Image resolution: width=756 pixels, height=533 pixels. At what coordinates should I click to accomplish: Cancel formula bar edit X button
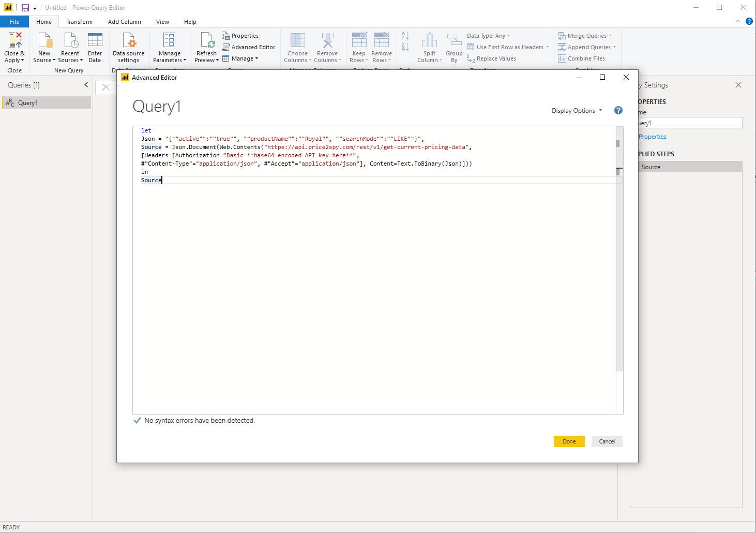click(106, 87)
